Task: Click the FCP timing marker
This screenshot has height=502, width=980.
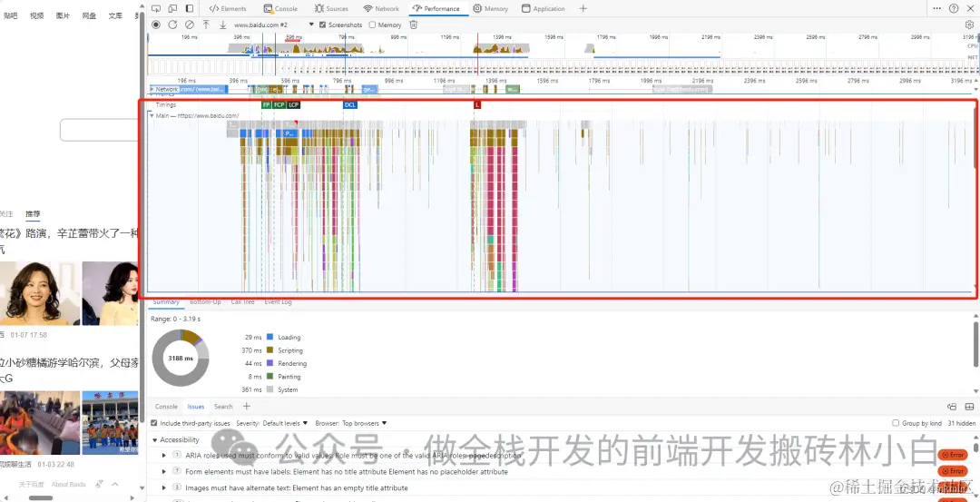Action: click(279, 105)
